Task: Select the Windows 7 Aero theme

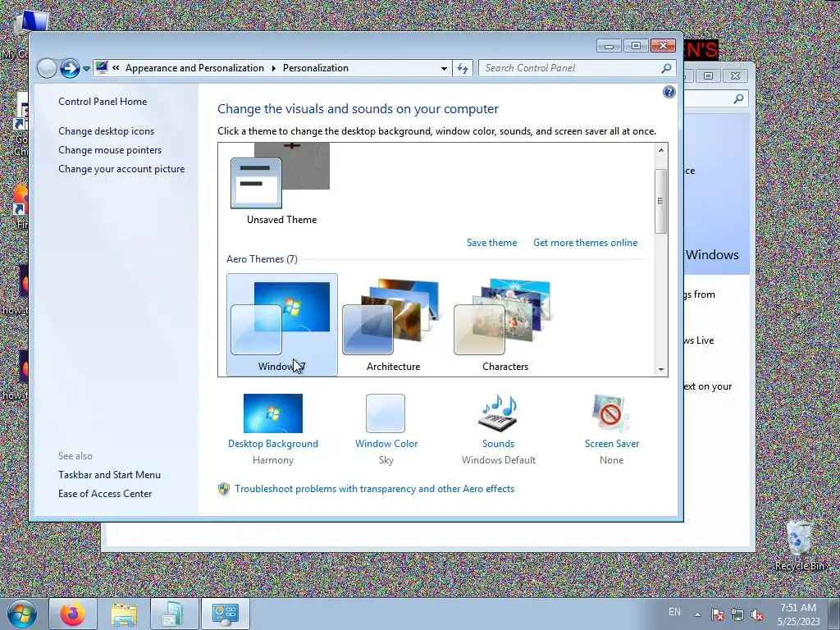Action: [282, 325]
